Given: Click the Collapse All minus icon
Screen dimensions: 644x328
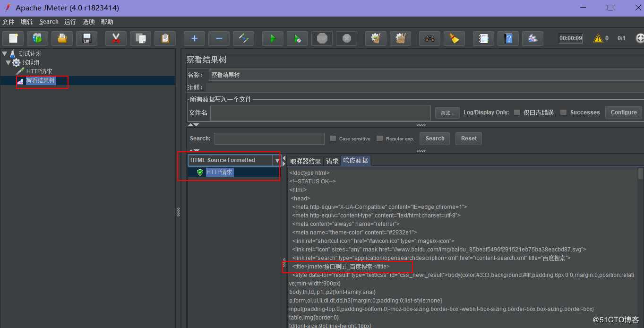Looking at the screenshot, I should pyautogui.click(x=219, y=38).
